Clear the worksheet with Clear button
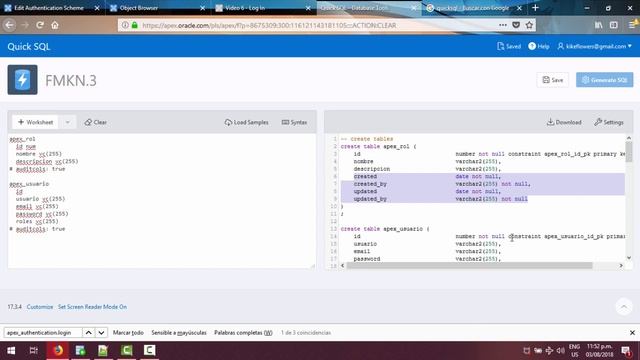 tap(96, 122)
